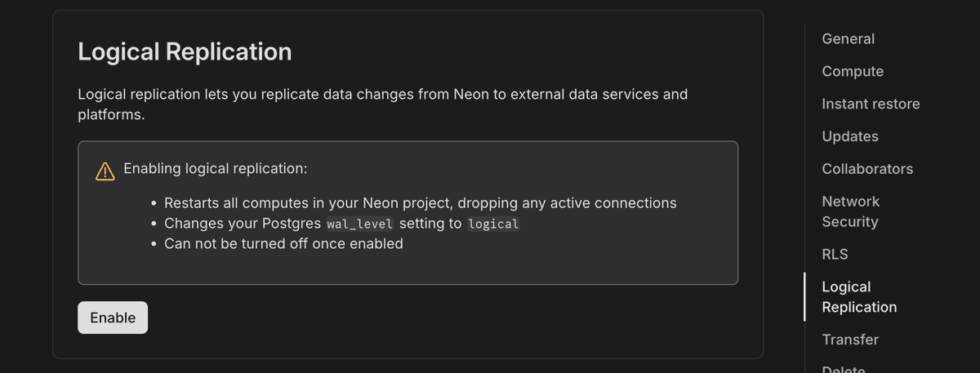Select Logical Replication in the sidebar

coord(858,297)
